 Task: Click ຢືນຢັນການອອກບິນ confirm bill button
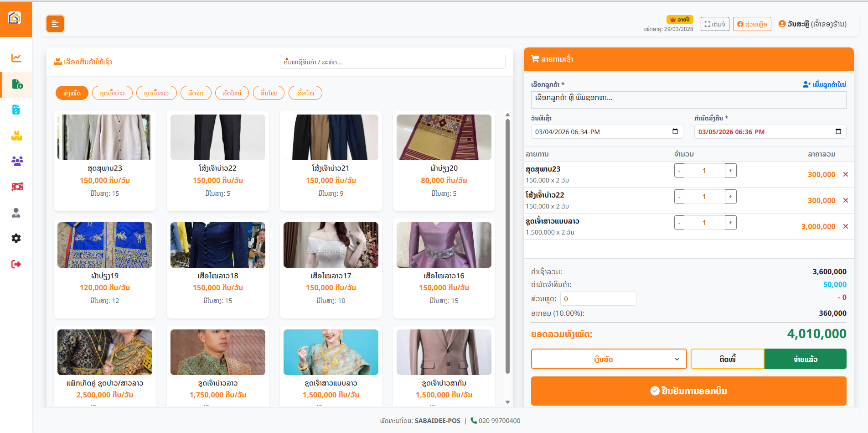688,391
